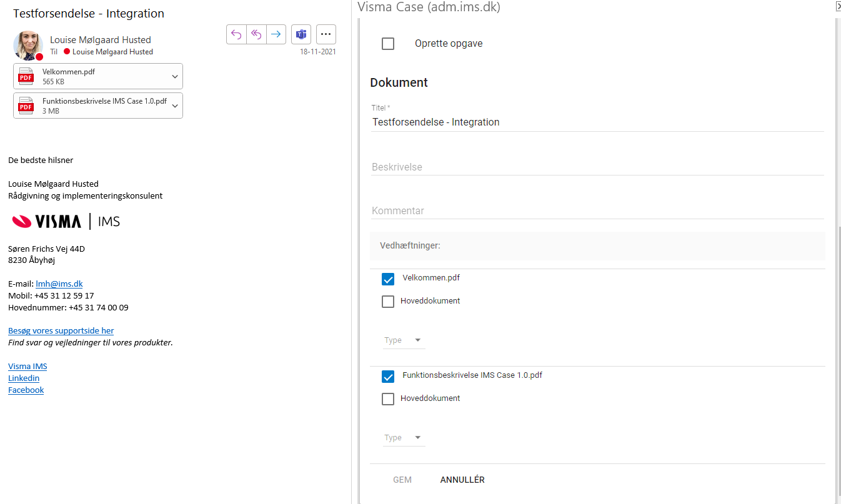Click the Visma Case (adm.ims.dk) panel title

[429, 7]
